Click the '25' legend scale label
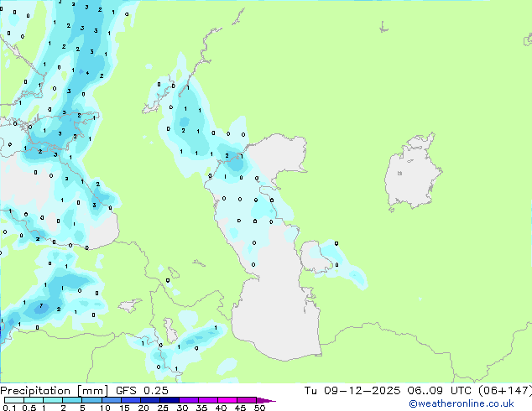Screen dimensions: 532x411 (x=163, y=408)
